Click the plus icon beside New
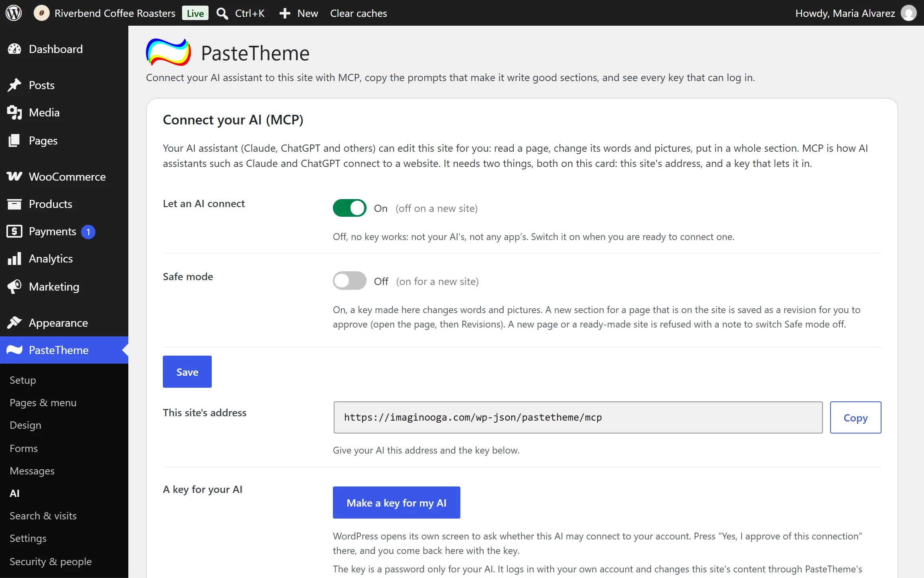 coord(285,13)
